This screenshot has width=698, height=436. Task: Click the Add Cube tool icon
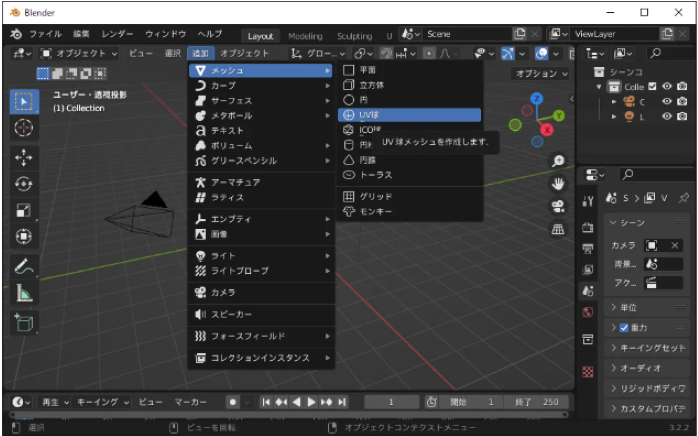pos(24,322)
